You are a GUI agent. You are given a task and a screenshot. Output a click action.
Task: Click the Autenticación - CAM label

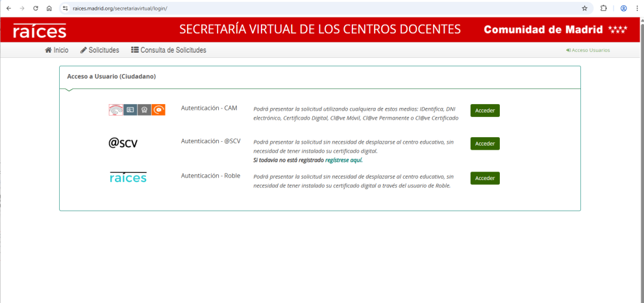tap(209, 108)
